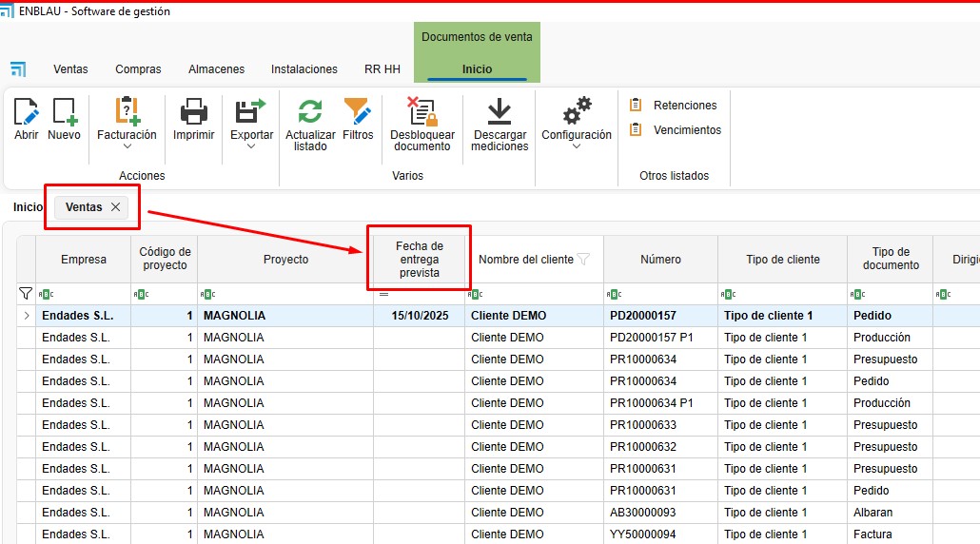Screen dimensions: 980x544
Task: Expand the Facturación dropdown
Action: coord(127,146)
